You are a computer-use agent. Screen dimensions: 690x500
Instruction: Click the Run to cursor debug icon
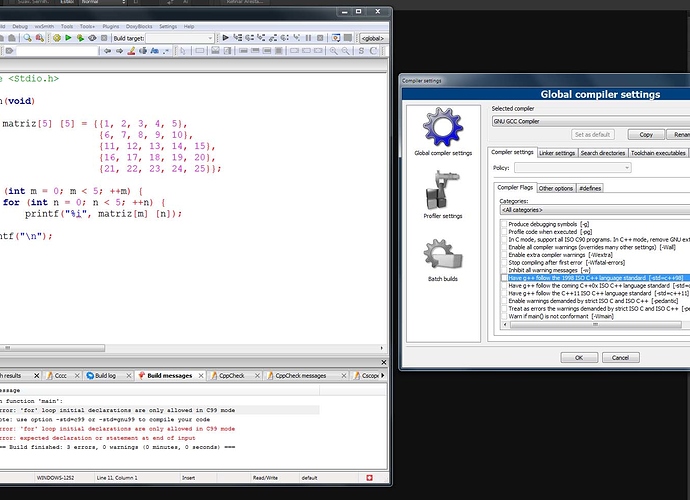(x=238, y=38)
